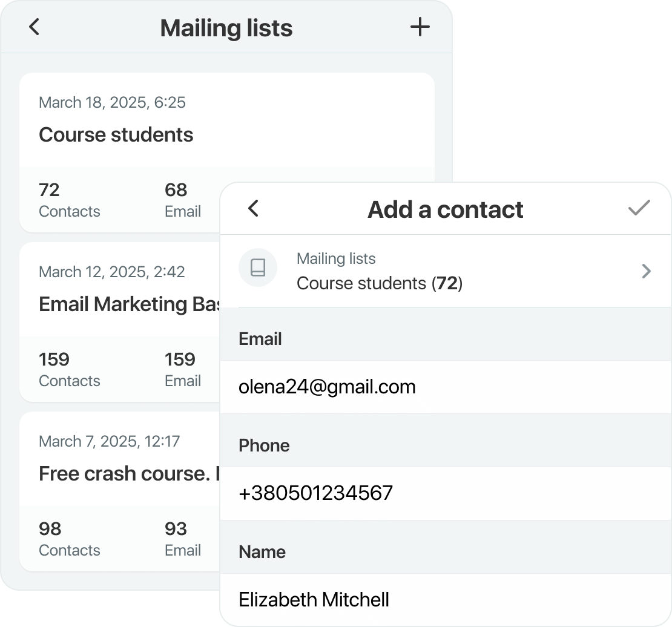The image size is (672, 627).
Task: Click the Email field with olena24@gmail.com
Action: 445,387
